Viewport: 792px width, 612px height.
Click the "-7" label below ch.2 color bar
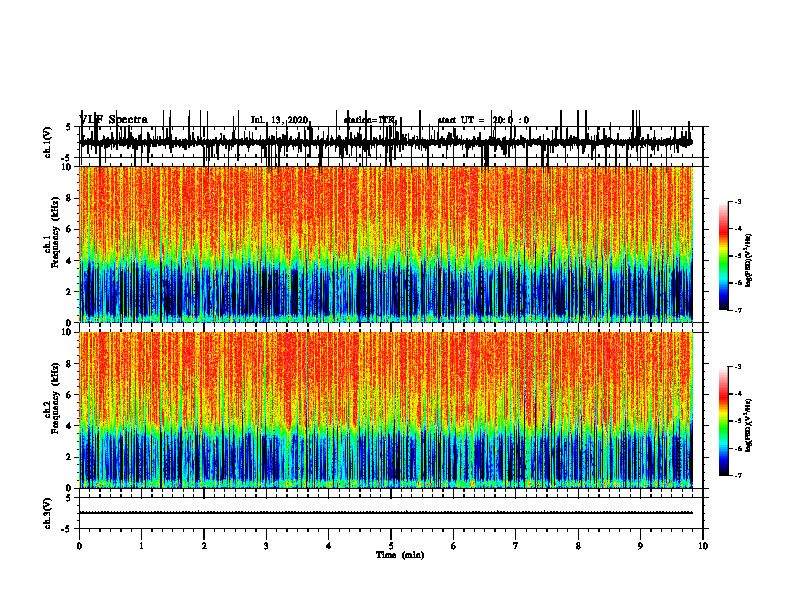737,476
